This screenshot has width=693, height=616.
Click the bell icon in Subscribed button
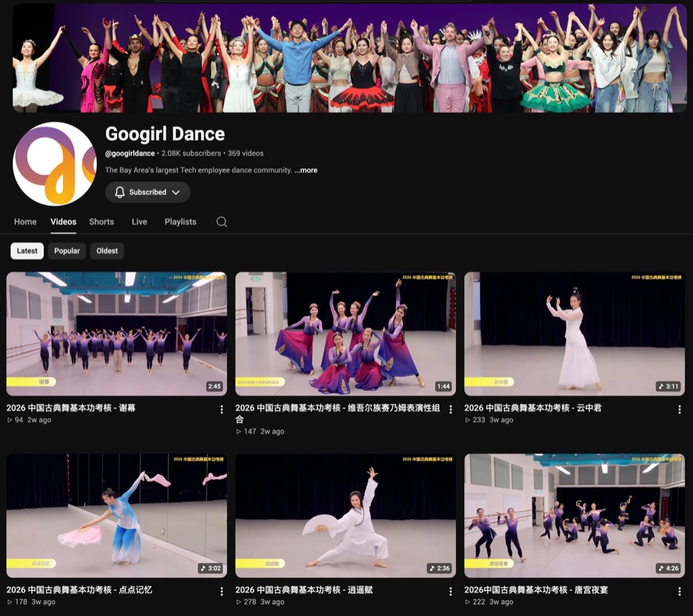(120, 192)
